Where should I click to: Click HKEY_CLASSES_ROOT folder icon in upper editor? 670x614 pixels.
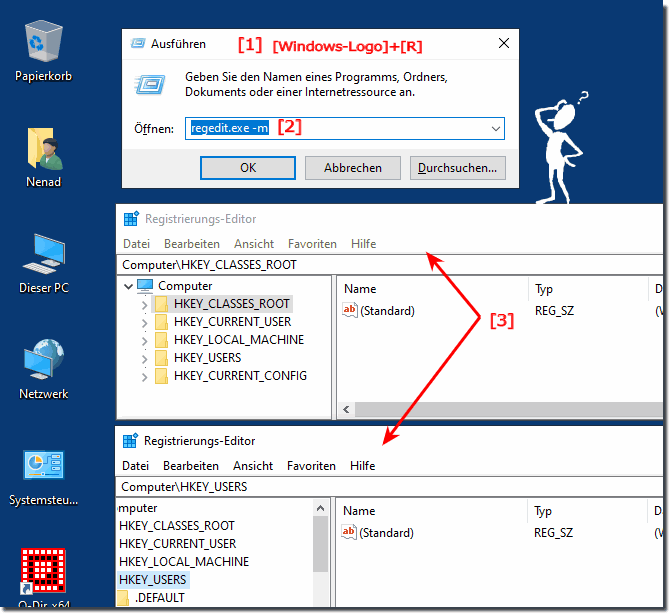[161, 304]
